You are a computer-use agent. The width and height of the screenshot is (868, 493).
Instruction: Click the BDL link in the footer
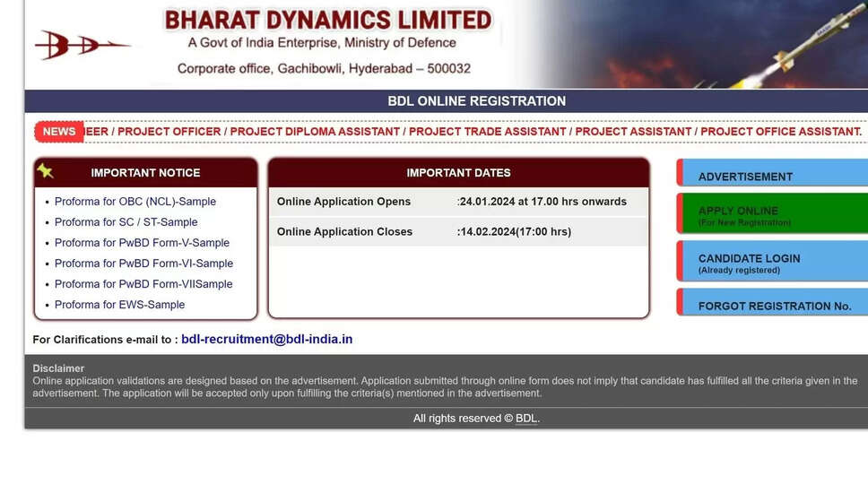[x=526, y=419]
